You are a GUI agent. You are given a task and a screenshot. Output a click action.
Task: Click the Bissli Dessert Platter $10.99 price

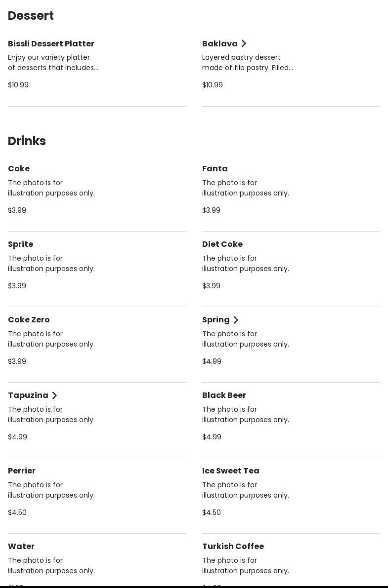[x=18, y=85]
